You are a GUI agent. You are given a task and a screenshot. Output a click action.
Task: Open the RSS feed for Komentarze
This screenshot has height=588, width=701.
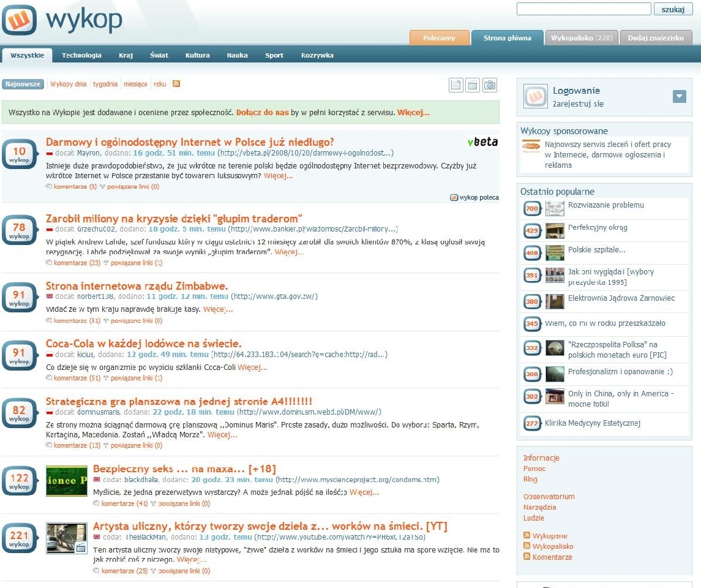point(548,557)
